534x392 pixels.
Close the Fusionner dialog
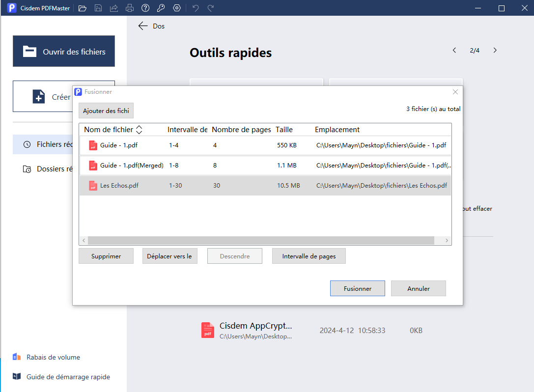[x=455, y=92]
